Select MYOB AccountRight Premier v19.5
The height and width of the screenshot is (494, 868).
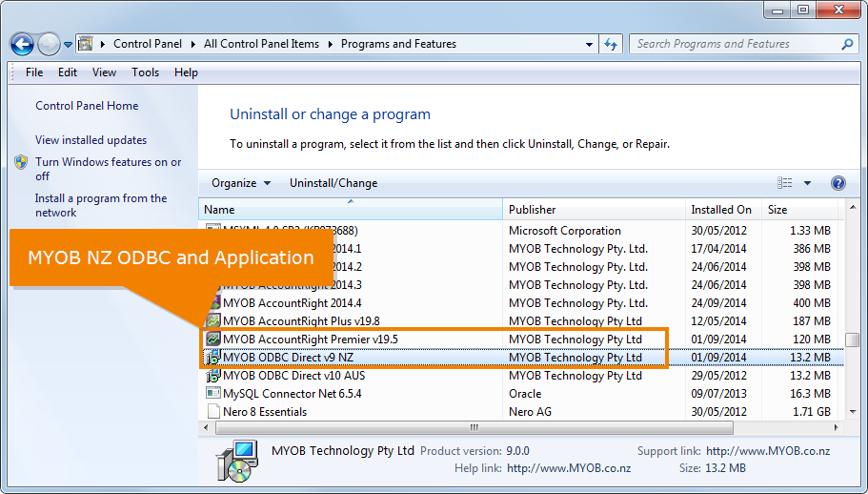pos(521,339)
